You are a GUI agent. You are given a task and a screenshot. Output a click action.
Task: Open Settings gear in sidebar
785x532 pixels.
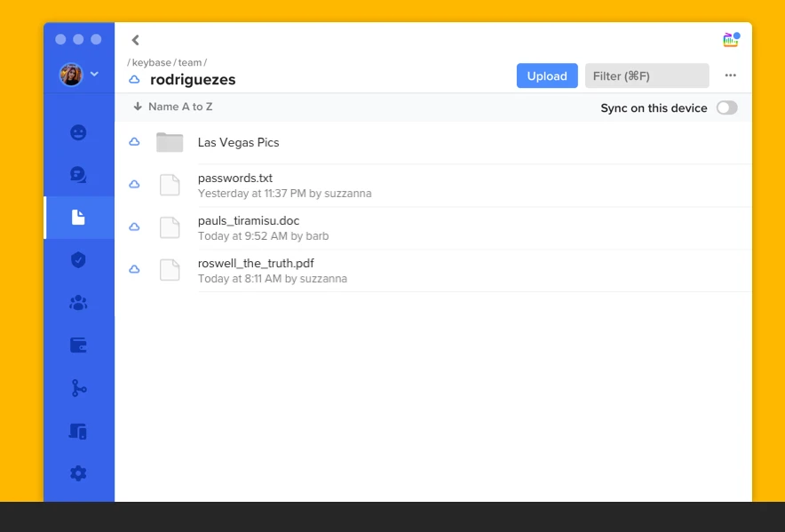(x=78, y=473)
